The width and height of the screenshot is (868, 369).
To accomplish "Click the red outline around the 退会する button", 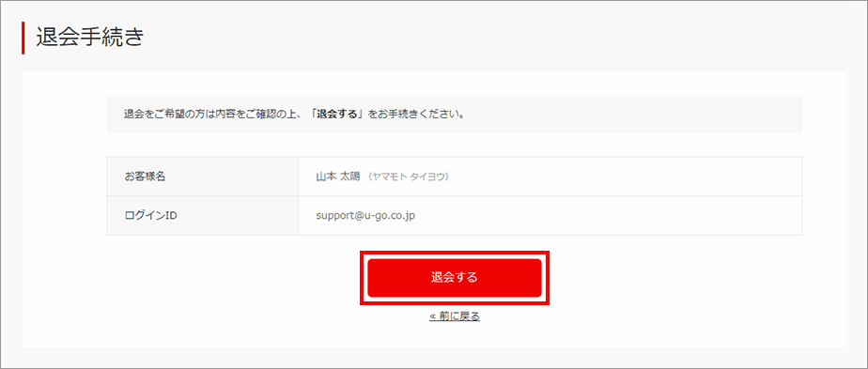I will (455, 253).
